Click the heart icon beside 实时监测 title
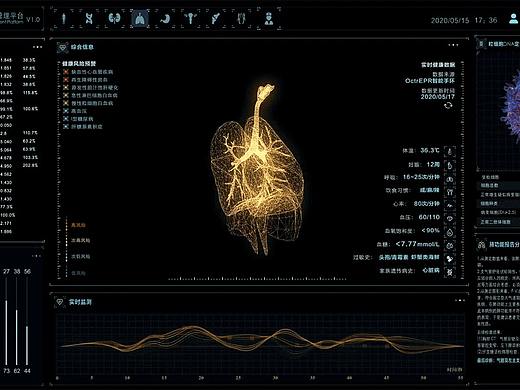 click(x=60, y=302)
